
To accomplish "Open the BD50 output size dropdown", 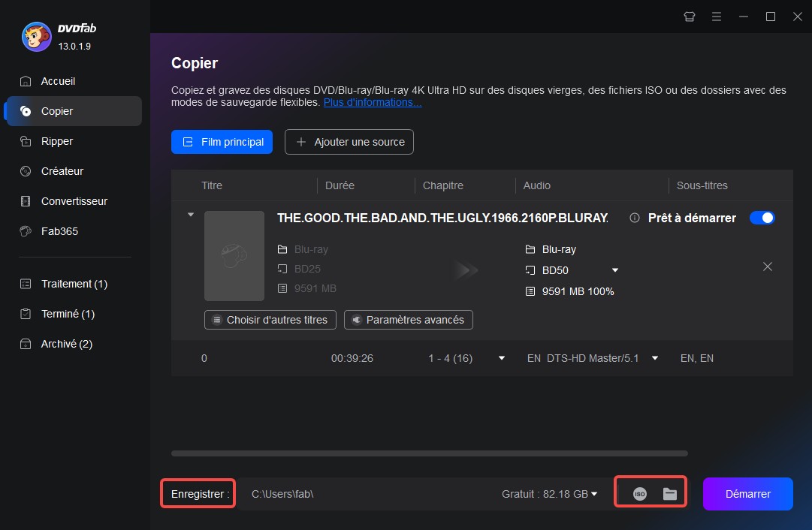I will coord(615,270).
